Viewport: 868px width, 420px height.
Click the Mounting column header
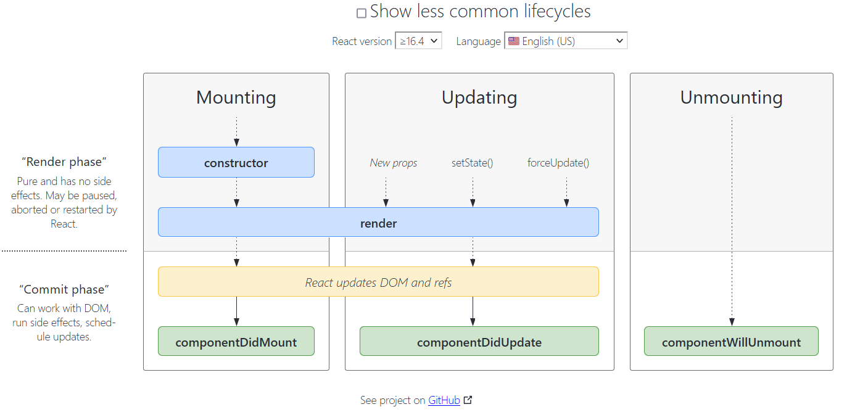point(236,97)
